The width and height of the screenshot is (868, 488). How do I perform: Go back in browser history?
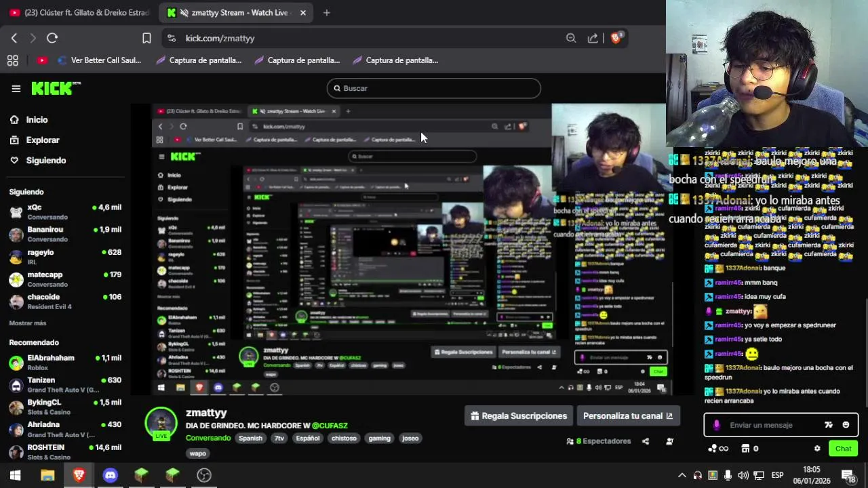tap(14, 38)
